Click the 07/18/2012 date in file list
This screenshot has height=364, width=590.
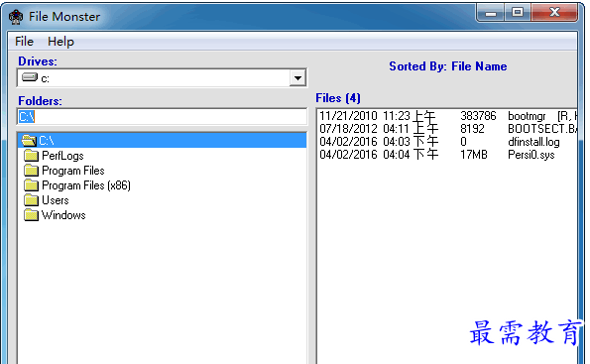[x=348, y=129]
